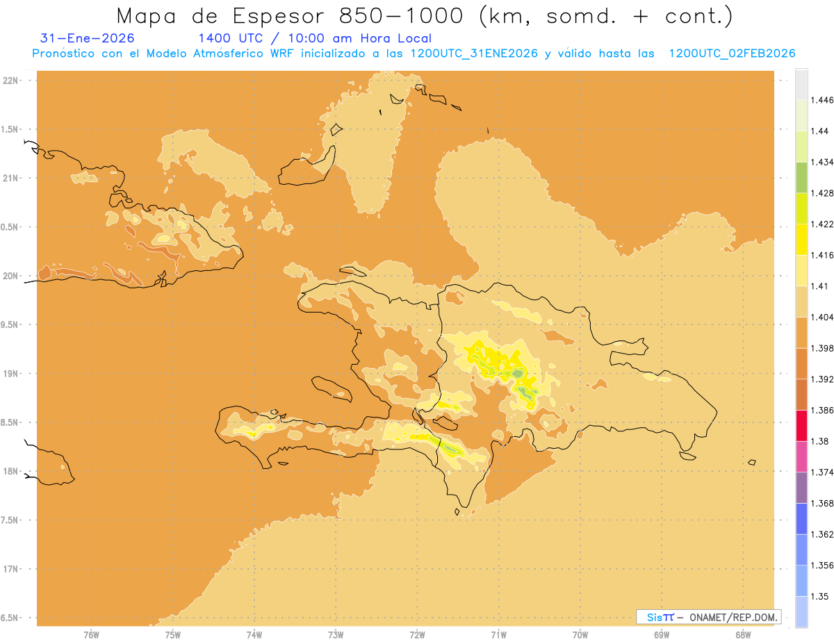Image resolution: width=834 pixels, height=644 pixels.
Task: Select the date text "31-Ene-2026"
Action: pyautogui.click(x=88, y=38)
